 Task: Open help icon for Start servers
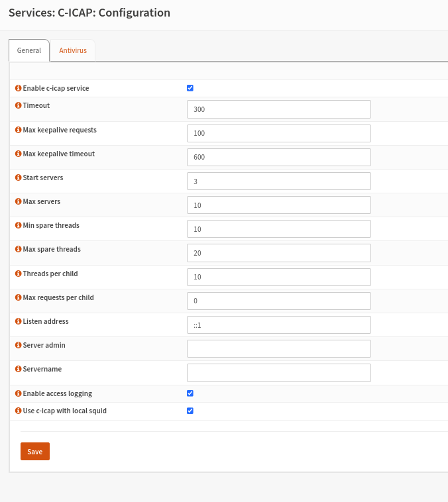point(18,177)
